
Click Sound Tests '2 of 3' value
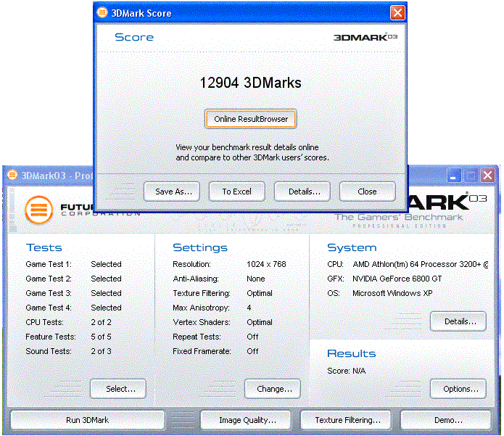101,351
